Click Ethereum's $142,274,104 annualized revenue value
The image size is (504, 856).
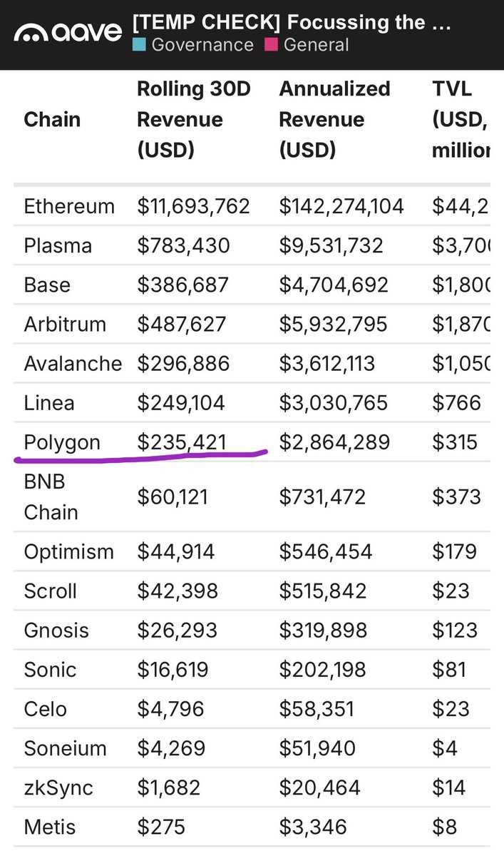pos(341,207)
